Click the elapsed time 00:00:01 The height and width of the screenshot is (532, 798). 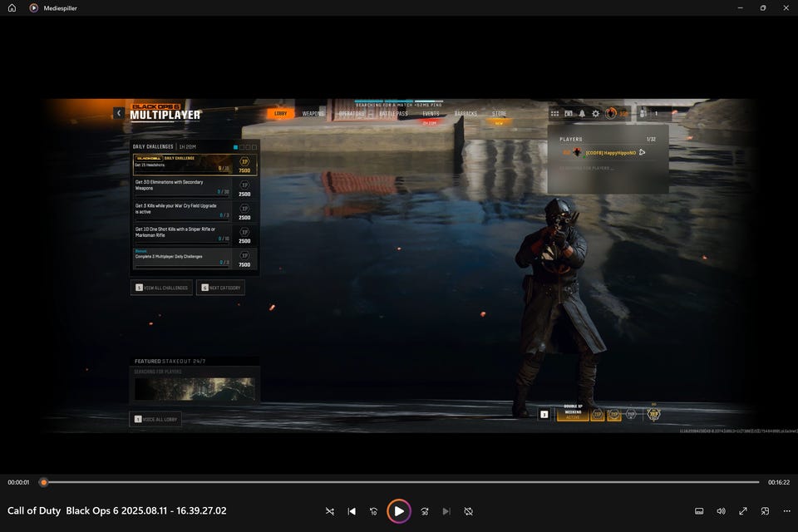tap(18, 482)
